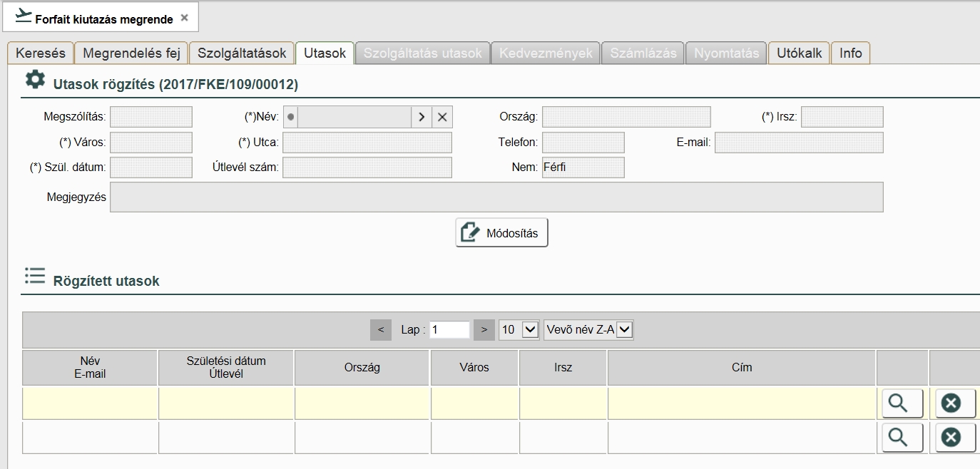This screenshot has height=469, width=980.
Task: Click the Lap page number input
Action: (449, 329)
